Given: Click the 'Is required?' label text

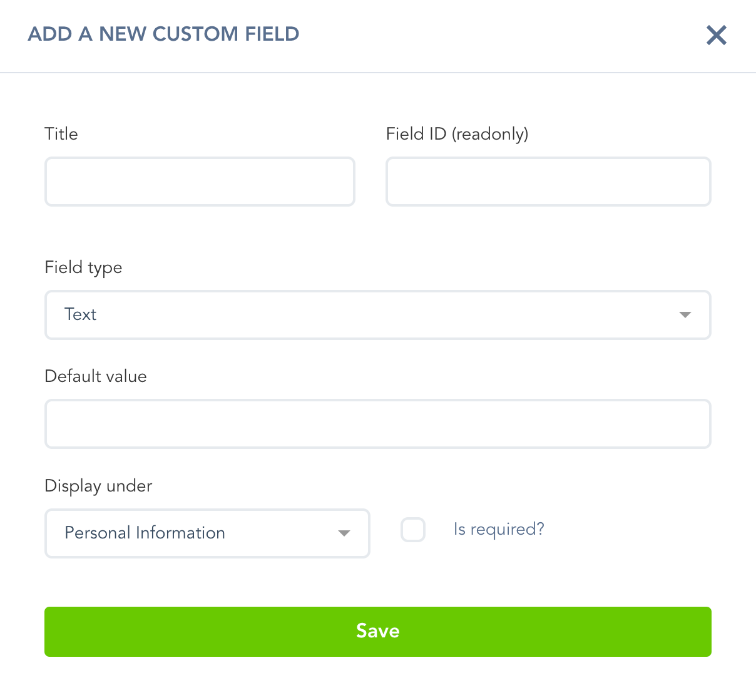Looking at the screenshot, I should pos(499,530).
